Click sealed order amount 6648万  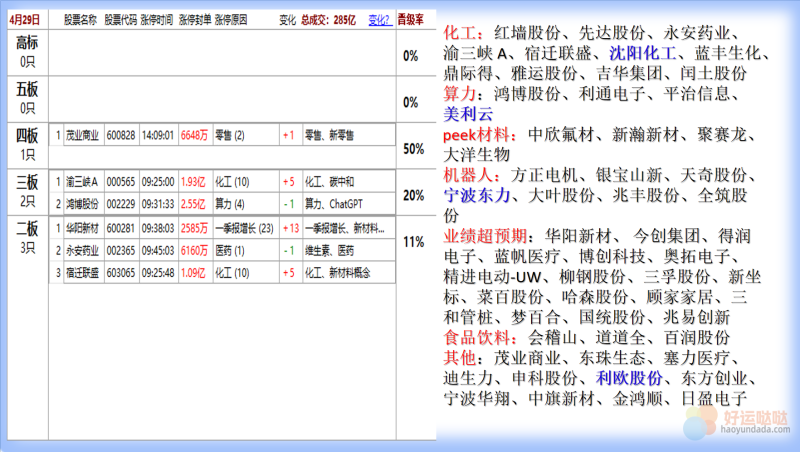click(194, 135)
